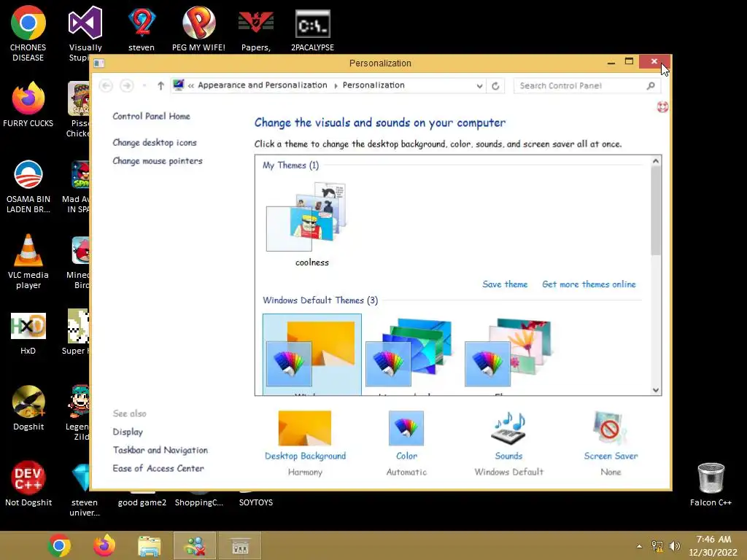
Task: Click the search magnifier icon
Action: point(651,86)
